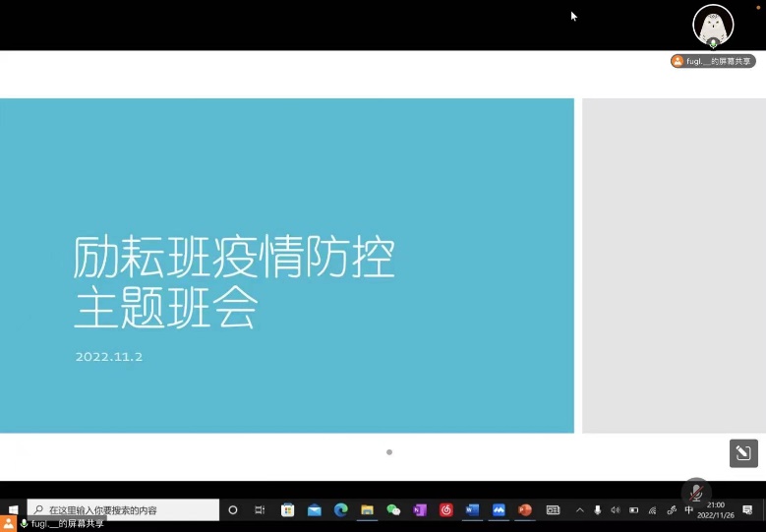
Task: Open the notification center in taskbar
Action: (x=747, y=510)
